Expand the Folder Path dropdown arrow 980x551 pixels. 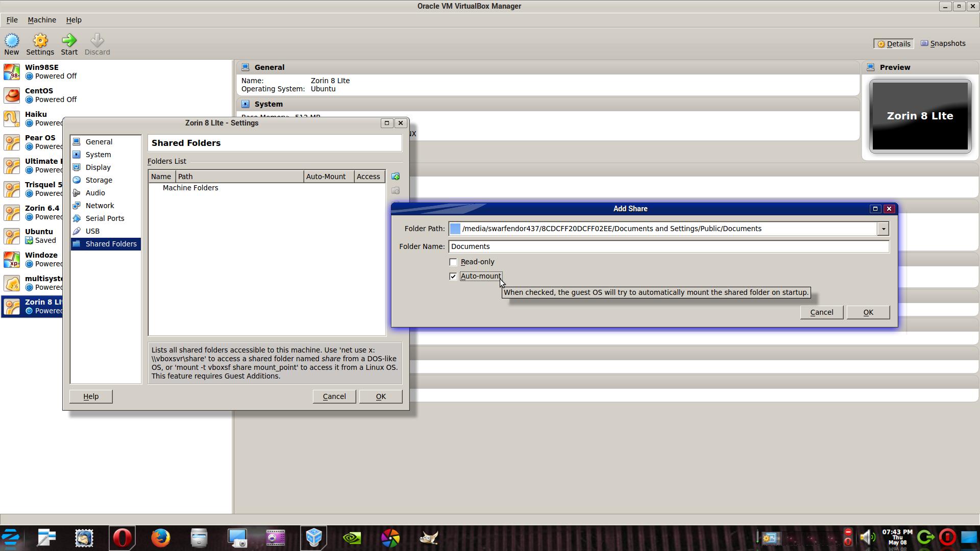click(x=883, y=229)
